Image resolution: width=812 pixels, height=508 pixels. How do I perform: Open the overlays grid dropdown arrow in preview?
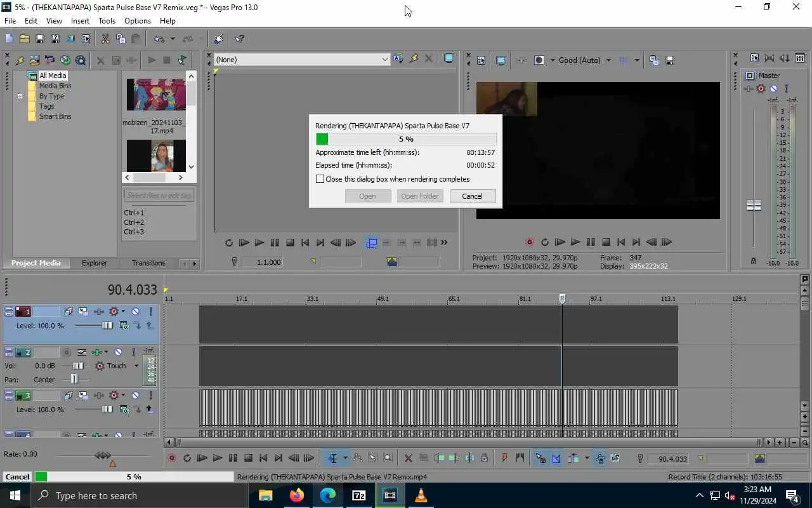pos(637,60)
